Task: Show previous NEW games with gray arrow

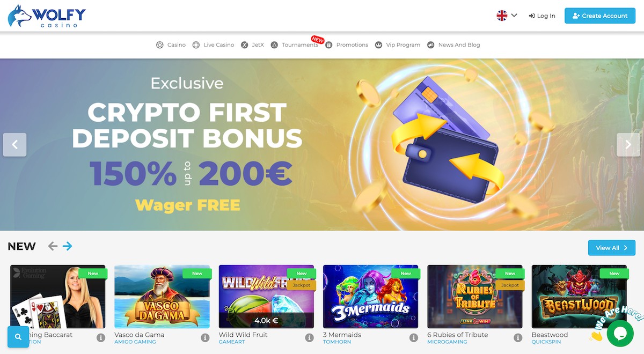Action: point(53,246)
